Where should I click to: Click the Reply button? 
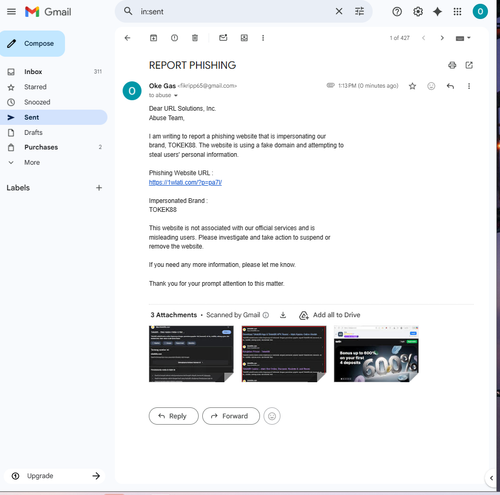click(x=173, y=416)
